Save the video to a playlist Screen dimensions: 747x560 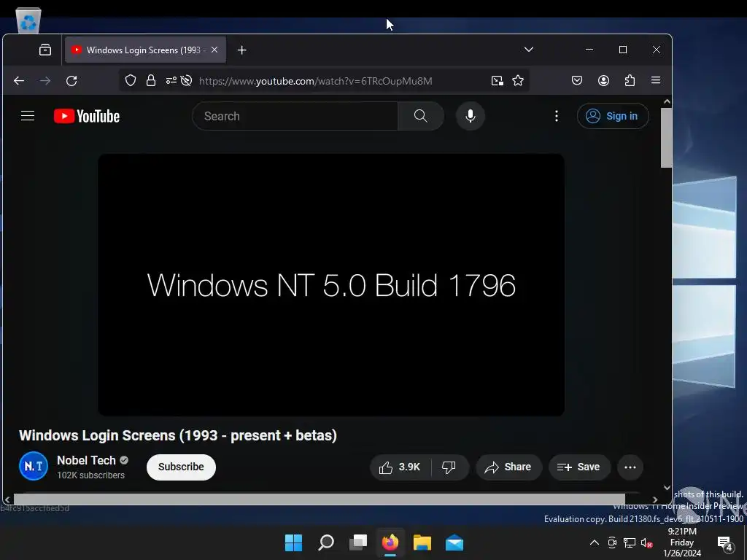pos(578,467)
